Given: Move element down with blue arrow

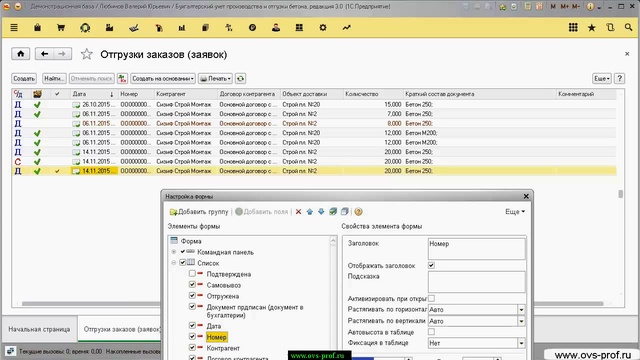Looking at the screenshot, I should click(x=321, y=211).
